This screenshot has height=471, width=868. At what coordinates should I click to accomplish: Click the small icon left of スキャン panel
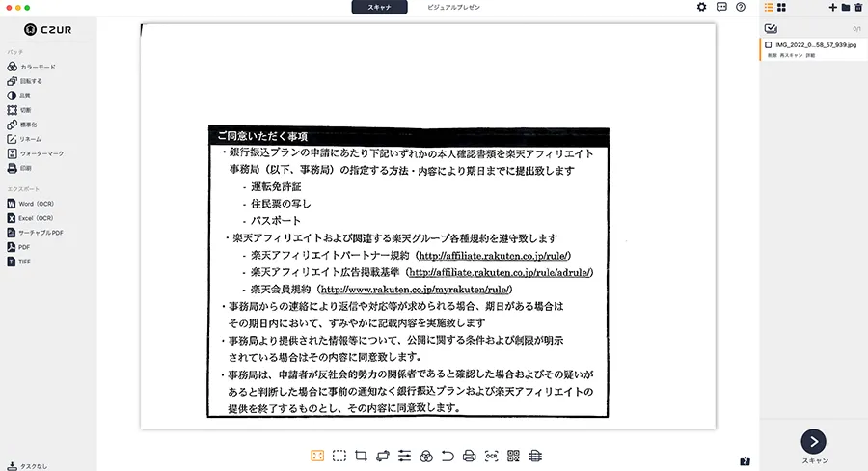click(746, 461)
